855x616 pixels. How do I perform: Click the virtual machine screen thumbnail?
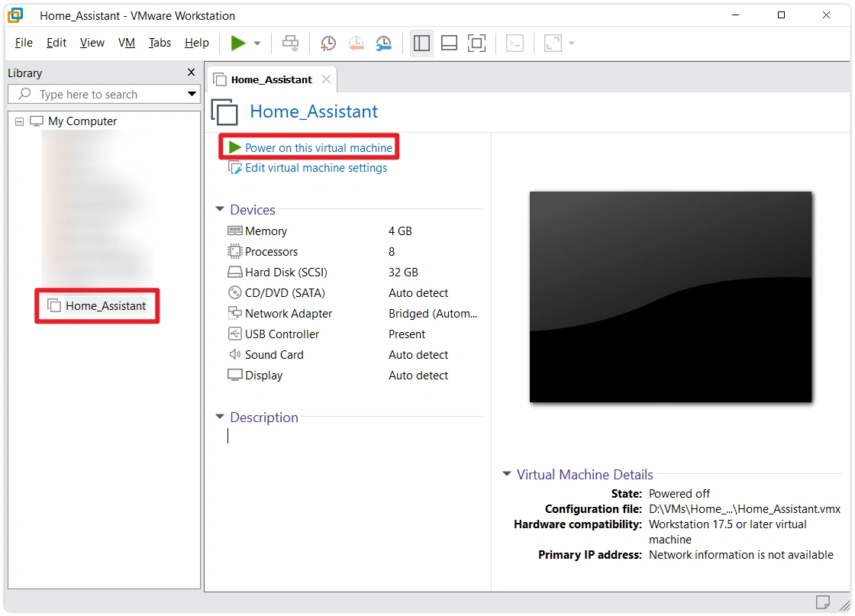(x=670, y=297)
